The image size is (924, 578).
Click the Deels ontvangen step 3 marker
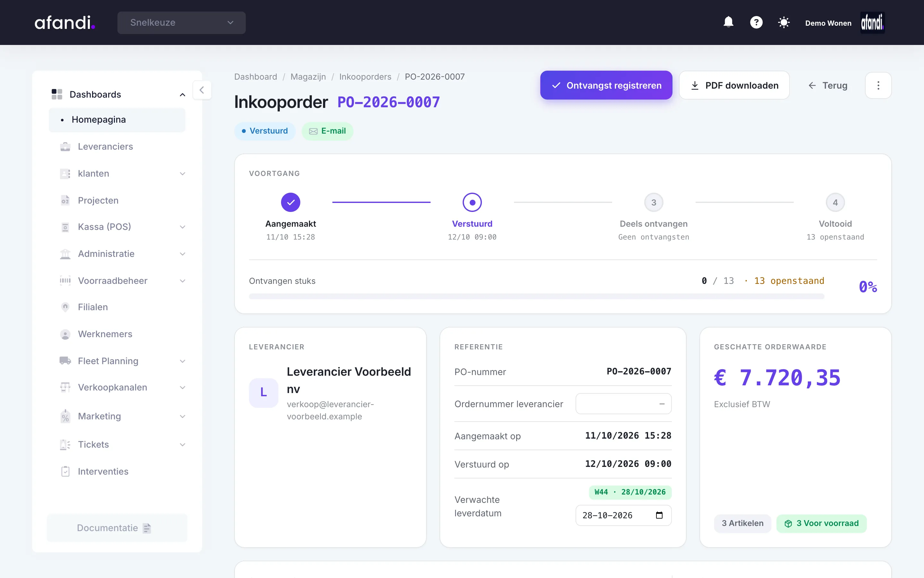click(654, 202)
